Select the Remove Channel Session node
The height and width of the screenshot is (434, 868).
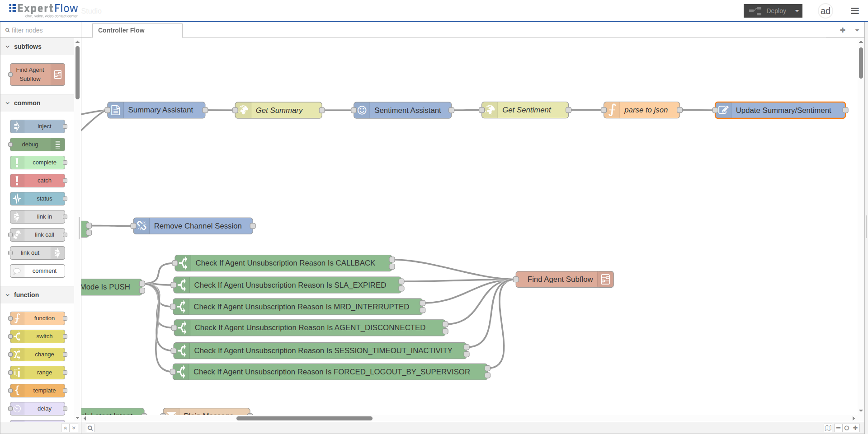click(x=193, y=226)
